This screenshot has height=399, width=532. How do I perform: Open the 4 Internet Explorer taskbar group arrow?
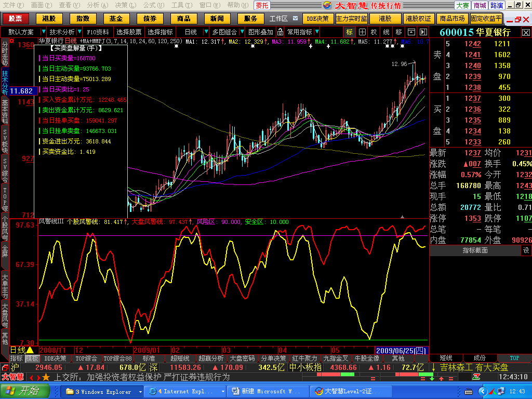223,392
